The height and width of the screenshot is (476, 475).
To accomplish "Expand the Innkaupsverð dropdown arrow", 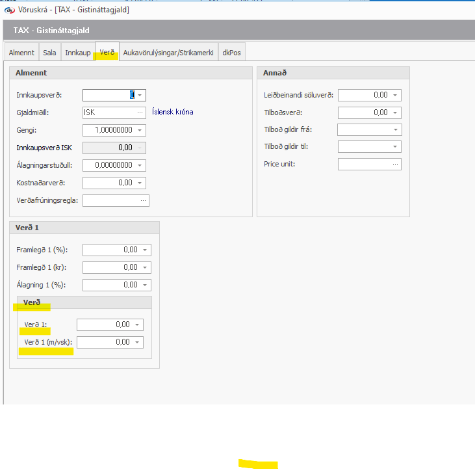I will [x=140, y=95].
